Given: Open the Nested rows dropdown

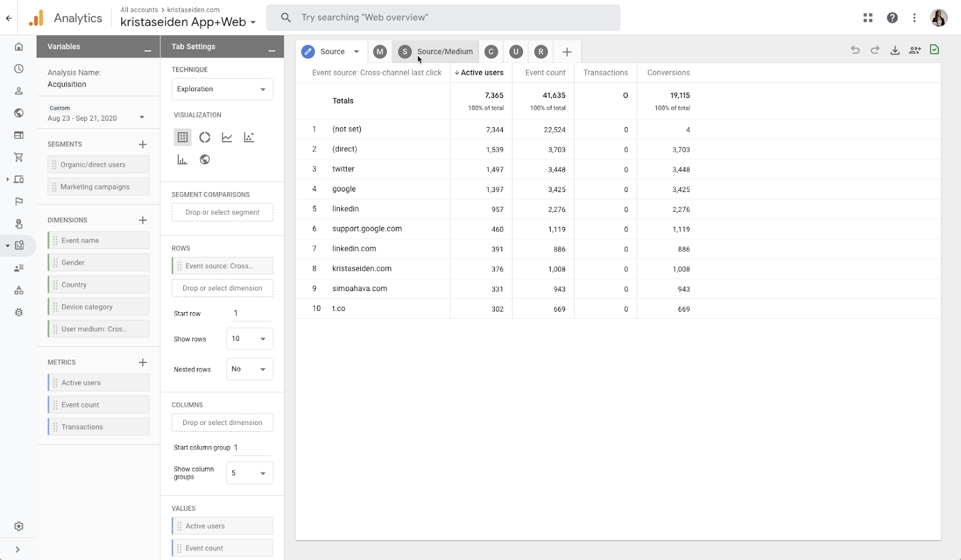Looking at the screenshot, I should click(250, 369).
